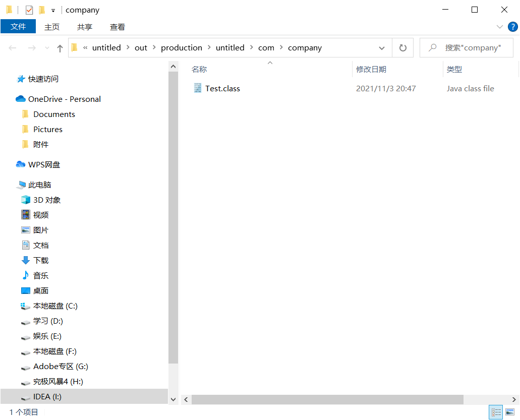Open the 音乐 folder
This screenshot has height=420, width=520.
(x=41, y=276)
